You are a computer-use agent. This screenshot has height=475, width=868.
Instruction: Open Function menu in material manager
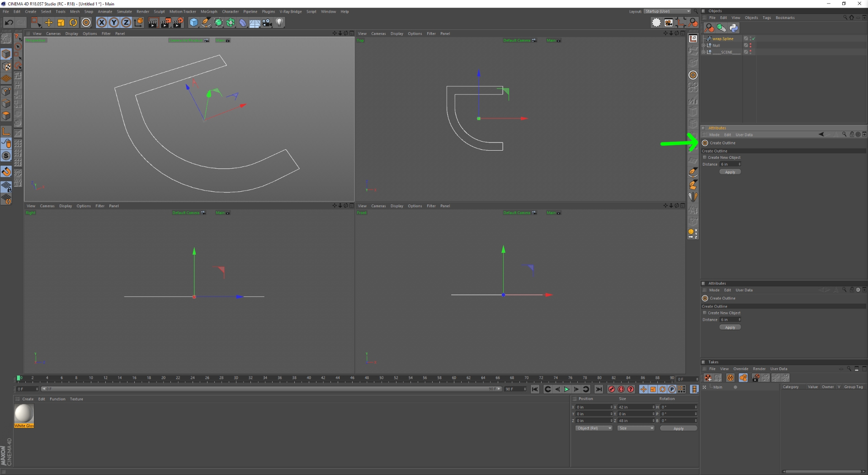coord(57,399)
